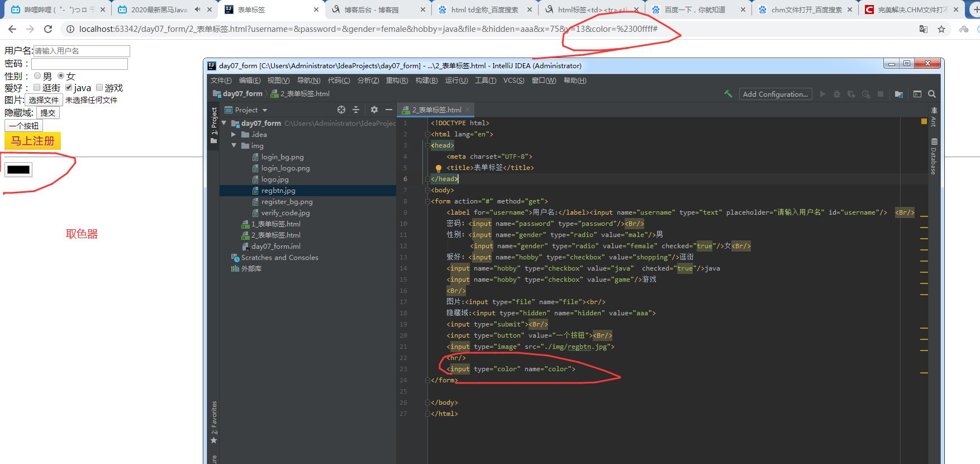Viewport: 980px width, 464px height.
Task: Click the collapse all icon in Project panel
Action: [x=356, y=110]
